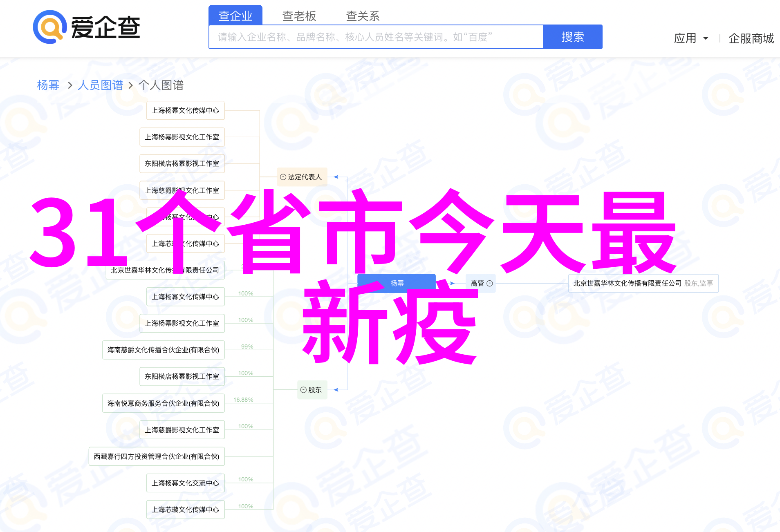The height and width of the screenshot is (532, 780).
Task: Collapse the 高管 node
Action: point(490,283)
